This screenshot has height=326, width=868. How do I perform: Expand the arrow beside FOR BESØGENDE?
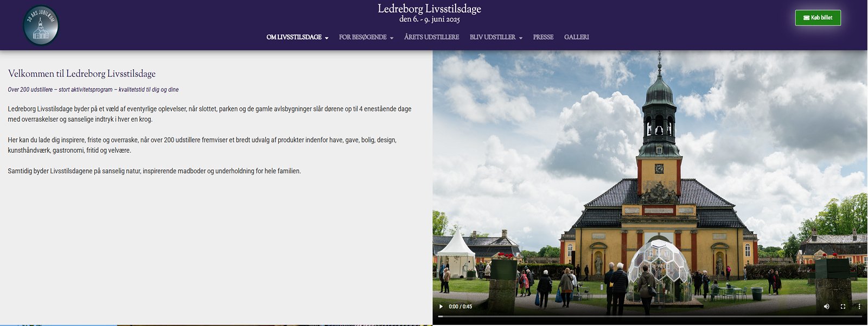tap(392, 38)
